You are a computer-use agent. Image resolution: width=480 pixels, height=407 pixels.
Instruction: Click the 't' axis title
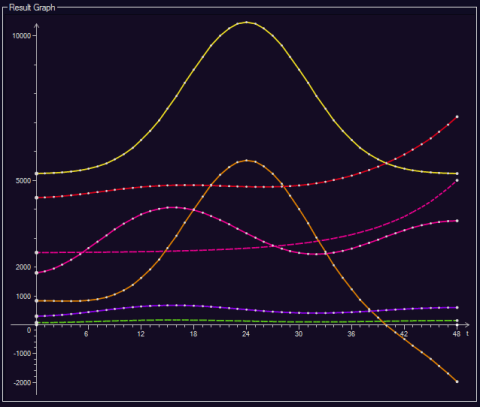point(468,333)
